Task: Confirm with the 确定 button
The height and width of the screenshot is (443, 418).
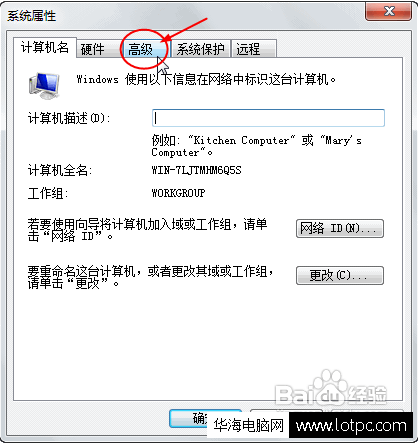Action: coord(188,418)
